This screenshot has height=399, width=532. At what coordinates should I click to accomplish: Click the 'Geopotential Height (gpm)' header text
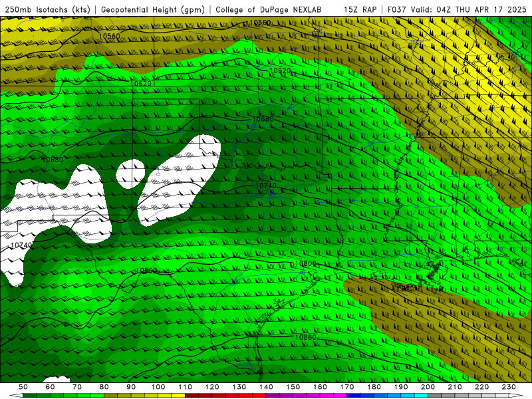[x=153, y=10]
